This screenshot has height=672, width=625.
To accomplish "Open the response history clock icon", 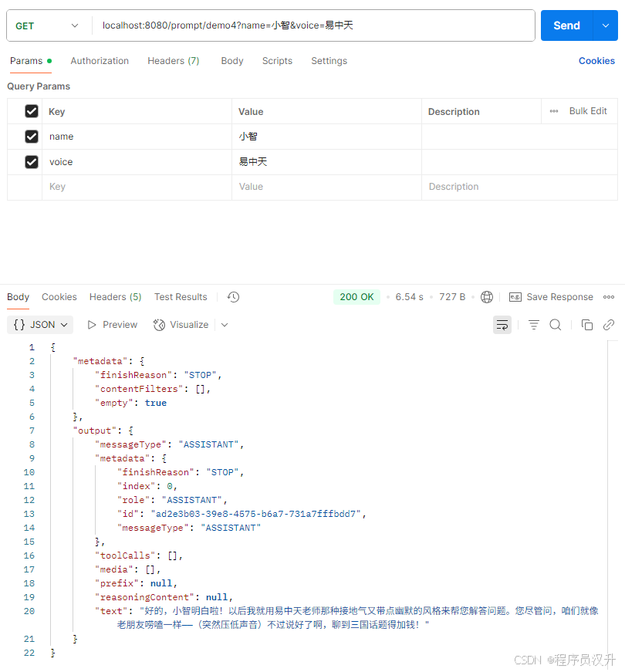I will click(233, 297).
